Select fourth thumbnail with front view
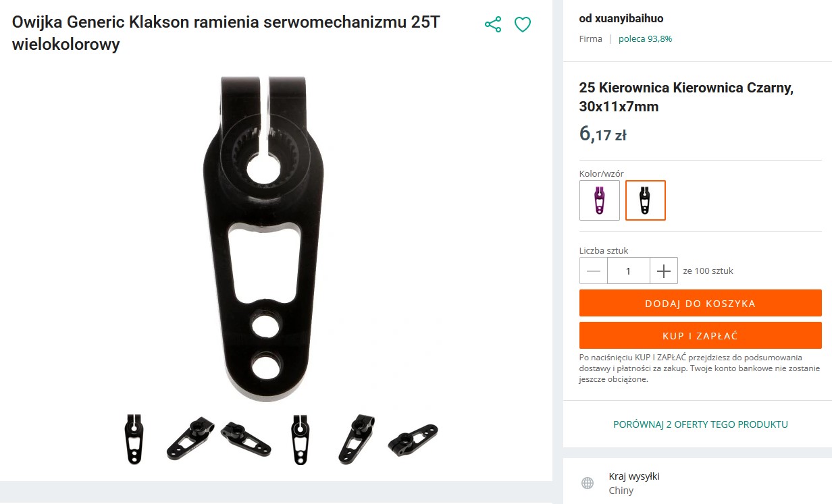Image resolution: width=832 pixels, height=504 pixels. tap(300, 439)
